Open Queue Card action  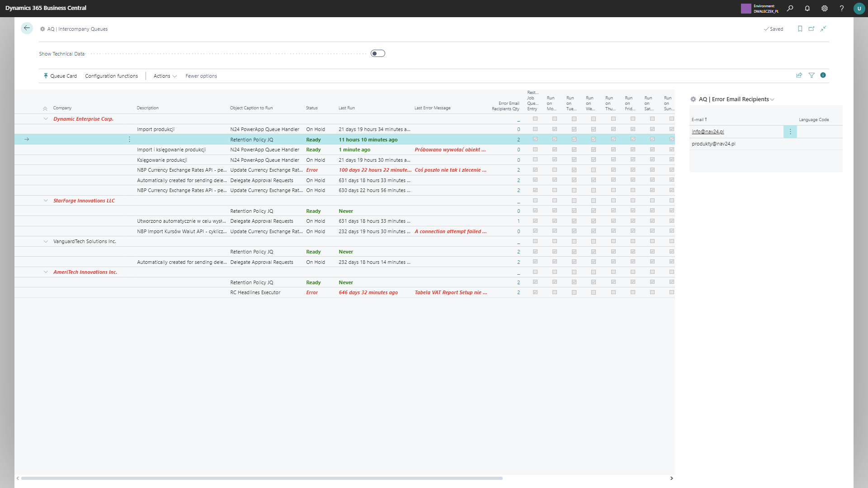click(x=60, y=76)
